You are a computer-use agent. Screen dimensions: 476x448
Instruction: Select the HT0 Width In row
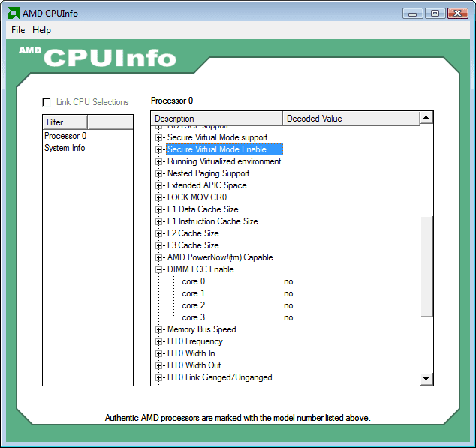191,353
